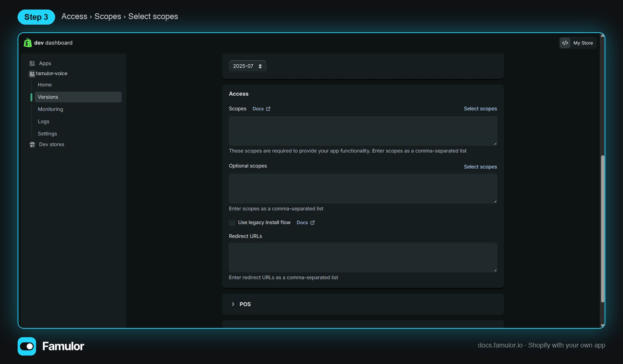Open Logs in the sidebar
The image size is (623, 364).
click(x=43, y=122)
